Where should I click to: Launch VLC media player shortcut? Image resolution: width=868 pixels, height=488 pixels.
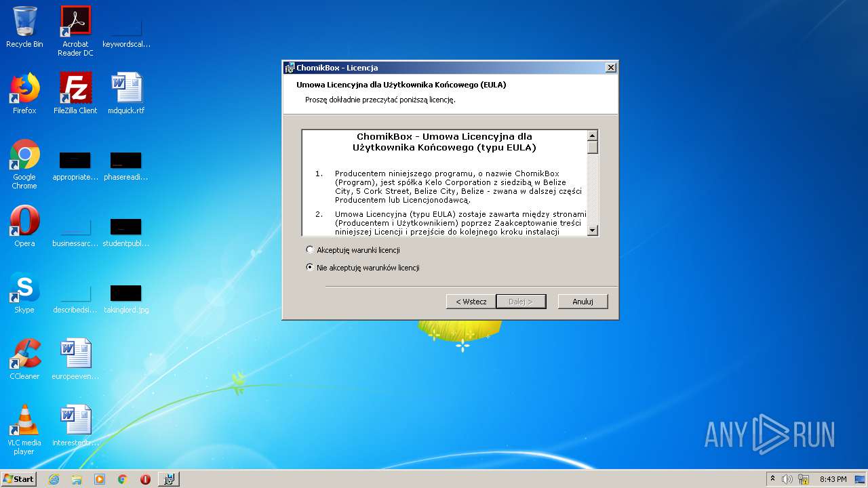pos(24,430)
